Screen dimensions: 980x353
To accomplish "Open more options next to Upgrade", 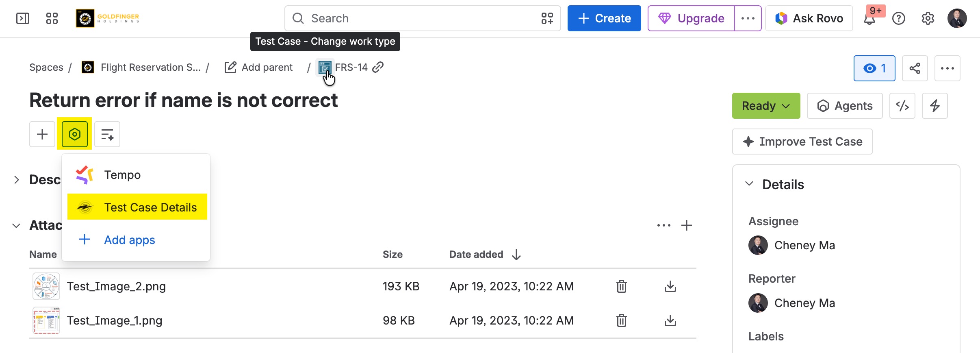I will point(748,18).
